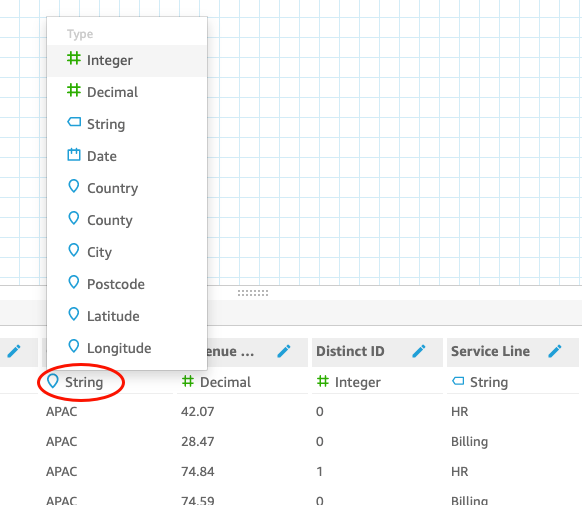Choose String from the Type list
Screen dimensions: 582x505
pos(127,124)
